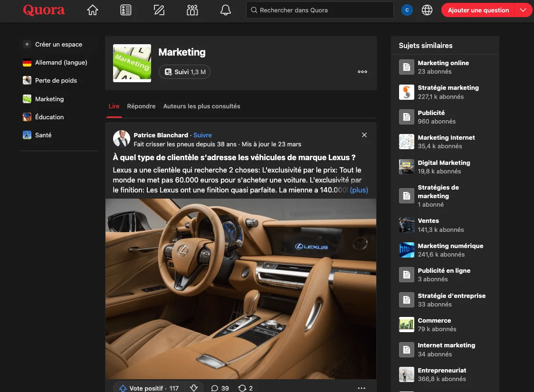Go to Quora home via house icon
Viewport: 534px width, 392px height.
point(92,10)
